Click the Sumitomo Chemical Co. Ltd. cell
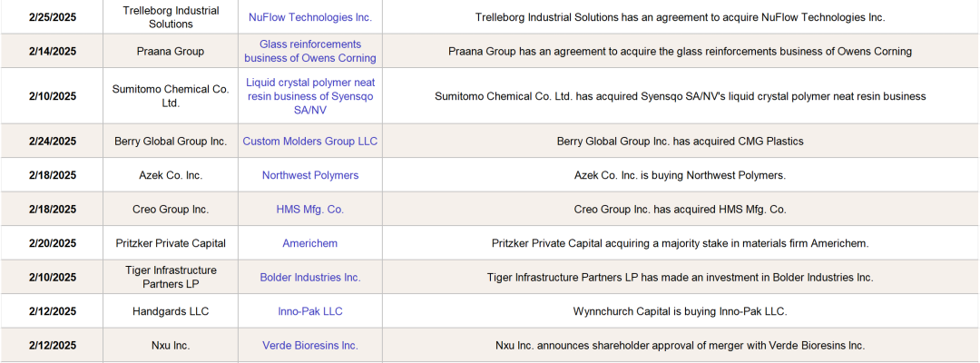The height and width of the screenshot is (363, 980). 171,95
